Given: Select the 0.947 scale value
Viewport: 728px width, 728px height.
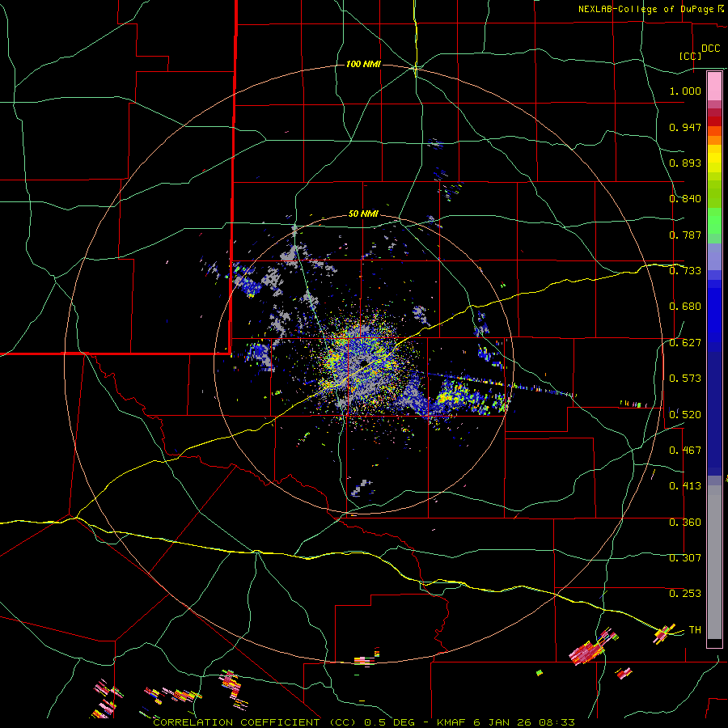Looking at the screenshot, I should click(x=685, y=127).
